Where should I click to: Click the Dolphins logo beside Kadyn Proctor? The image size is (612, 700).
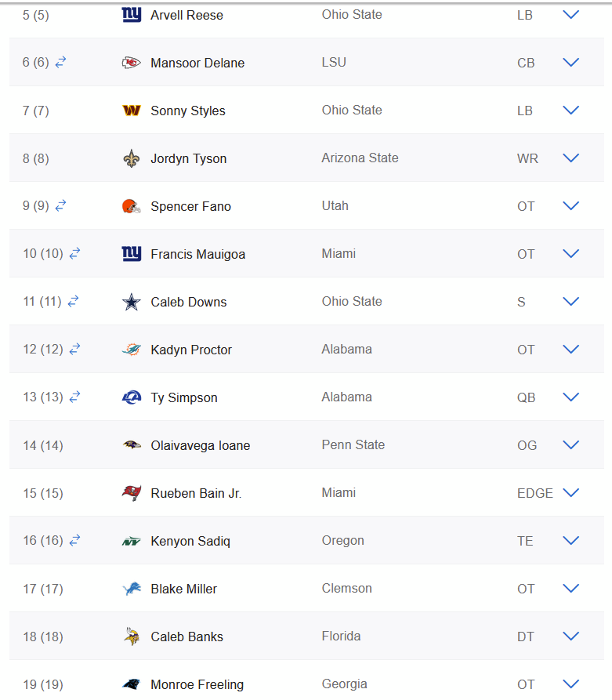[x=131, y=350]
